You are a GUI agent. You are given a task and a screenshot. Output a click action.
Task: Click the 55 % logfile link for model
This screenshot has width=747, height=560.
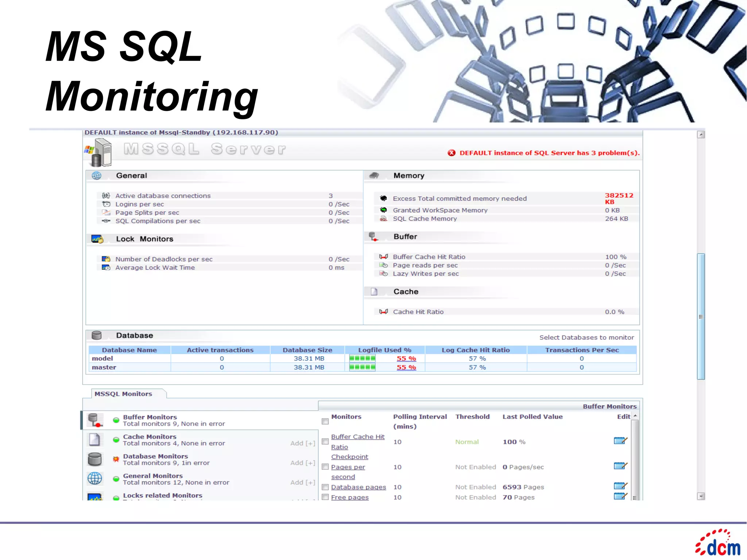[406, 358]
